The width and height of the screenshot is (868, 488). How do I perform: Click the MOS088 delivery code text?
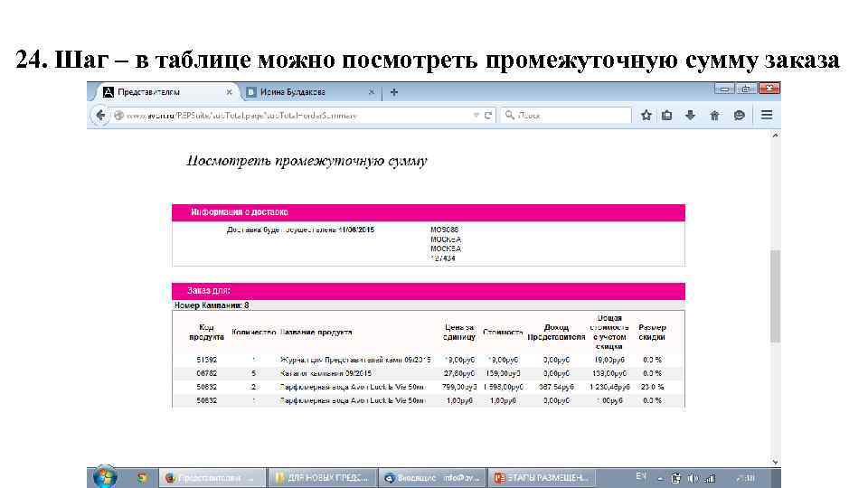pos(445,229)
